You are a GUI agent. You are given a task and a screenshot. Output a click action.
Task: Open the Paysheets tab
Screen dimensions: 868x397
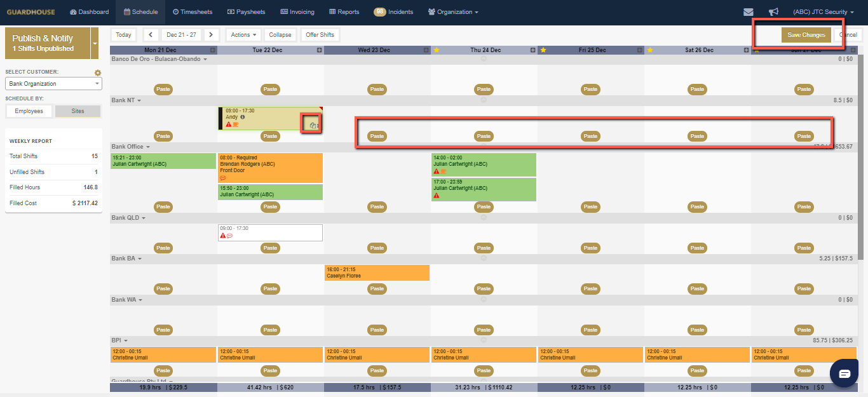point(247,12)
